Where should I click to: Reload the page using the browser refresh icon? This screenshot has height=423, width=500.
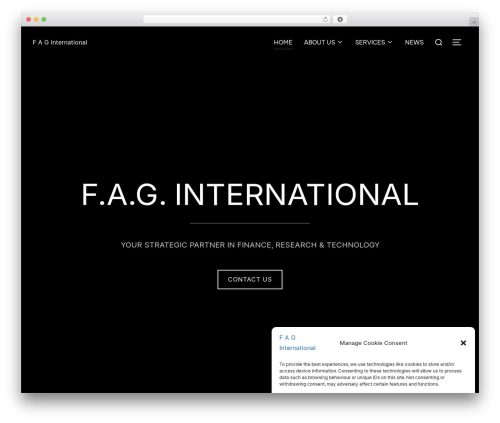point(325,19)
